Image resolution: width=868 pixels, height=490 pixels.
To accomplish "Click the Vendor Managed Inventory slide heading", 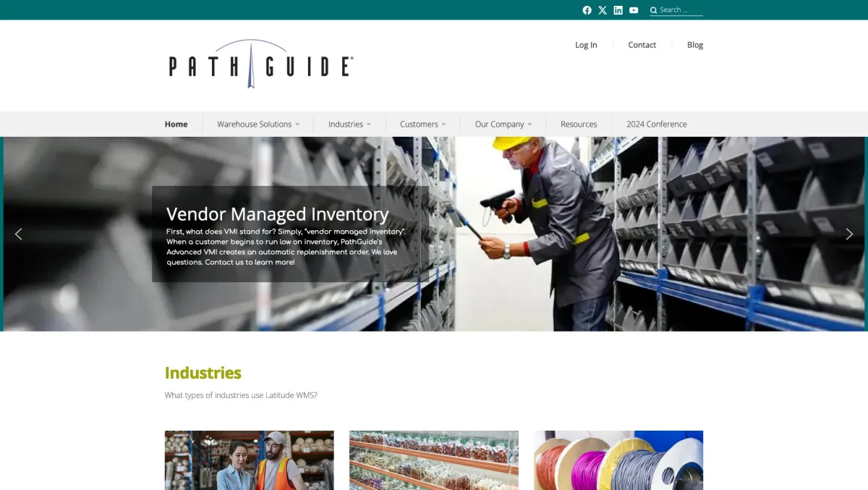I will 278,214.
